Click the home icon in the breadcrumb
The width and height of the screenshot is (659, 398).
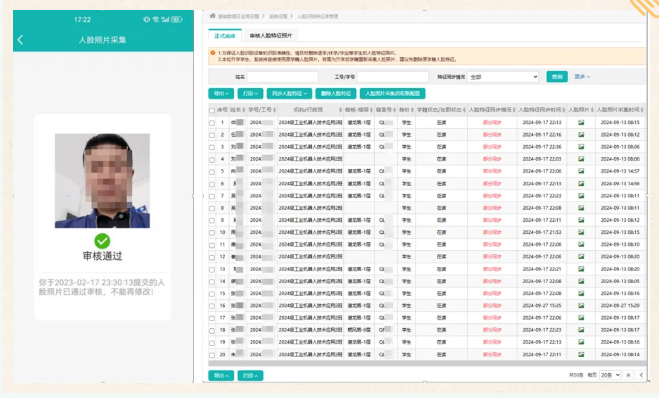pyautogui.click(x=212, y=16)
